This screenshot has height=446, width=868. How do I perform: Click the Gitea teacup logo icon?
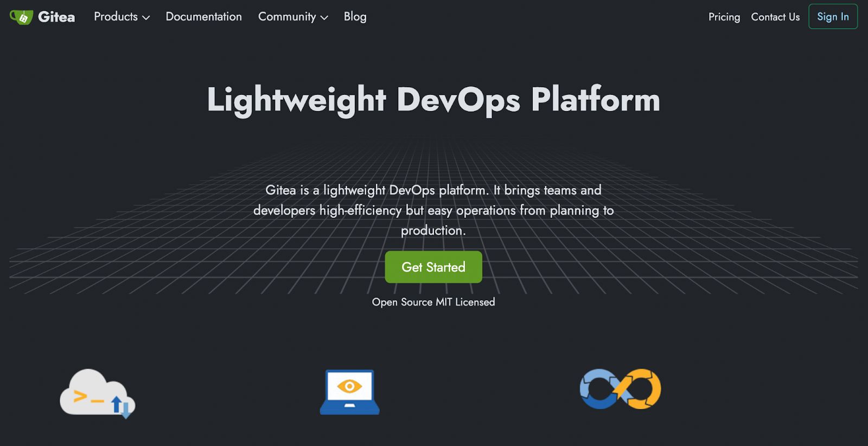click(22, 17)
